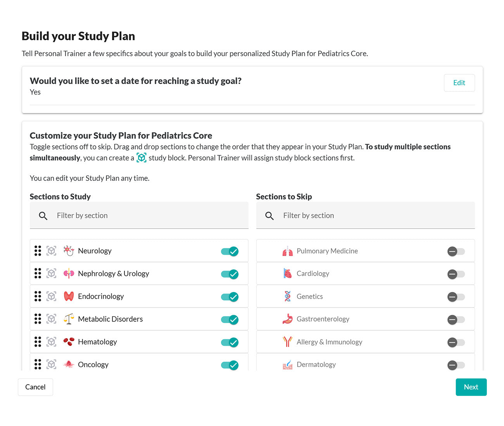Screen dimensions: 504x426
Task: Click the drag handle for Metabolic Disorders
Action: click(x=38, y=319)
